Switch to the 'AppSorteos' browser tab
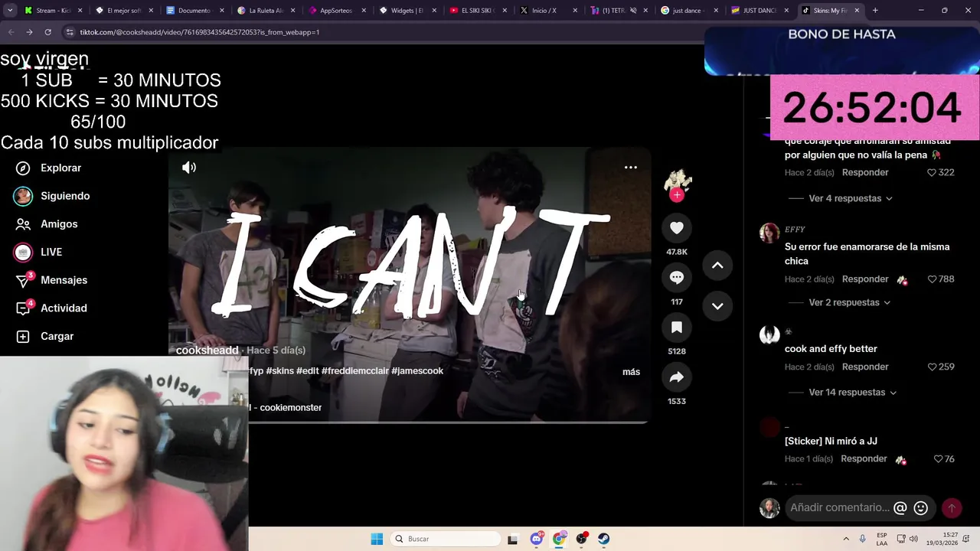The height and width of the screenshot is (551, 980). [337, 11]
